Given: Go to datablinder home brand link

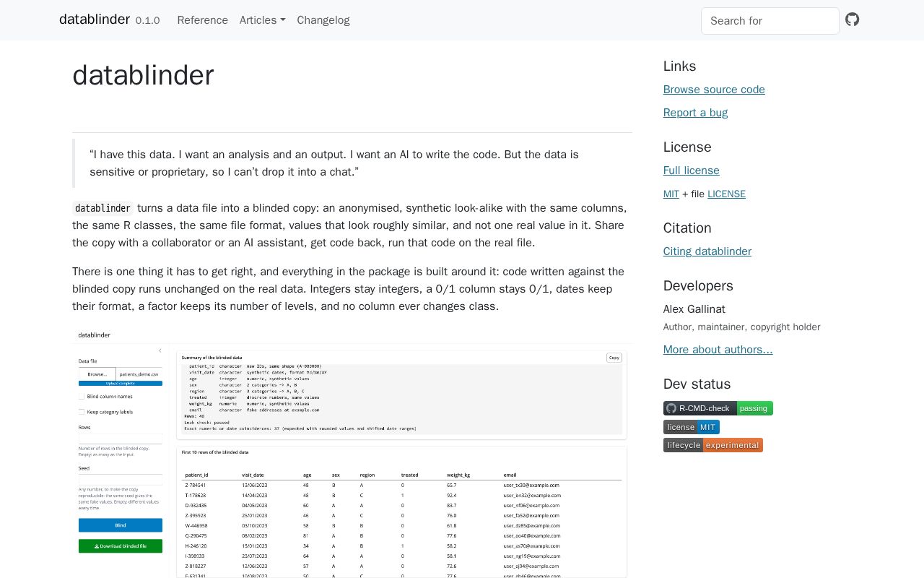Looking at the screenshot, I should (95, 20).
